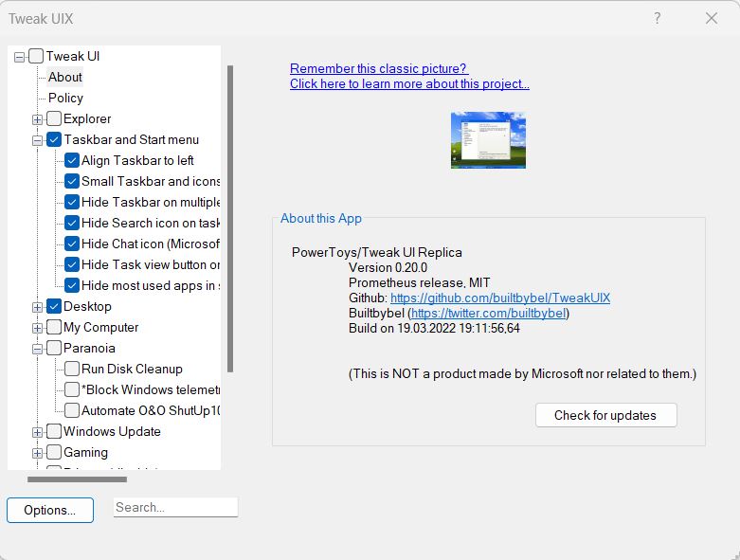
Task: Expand the My Computer tree node
Action: coord(37,328)
